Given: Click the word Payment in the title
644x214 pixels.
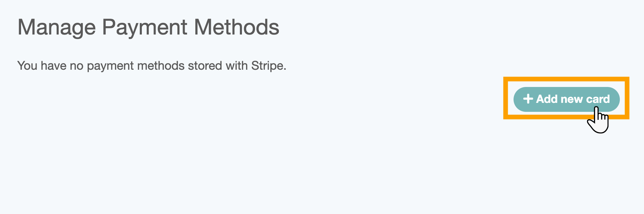Looking at the screenshot, I should [x=145, y=28].
